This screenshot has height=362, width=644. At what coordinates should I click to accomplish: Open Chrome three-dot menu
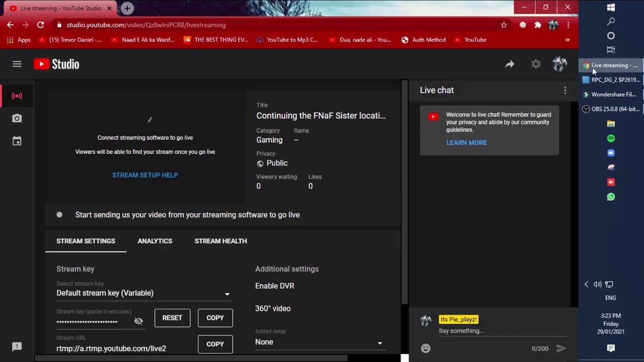(x=568, y=25)
